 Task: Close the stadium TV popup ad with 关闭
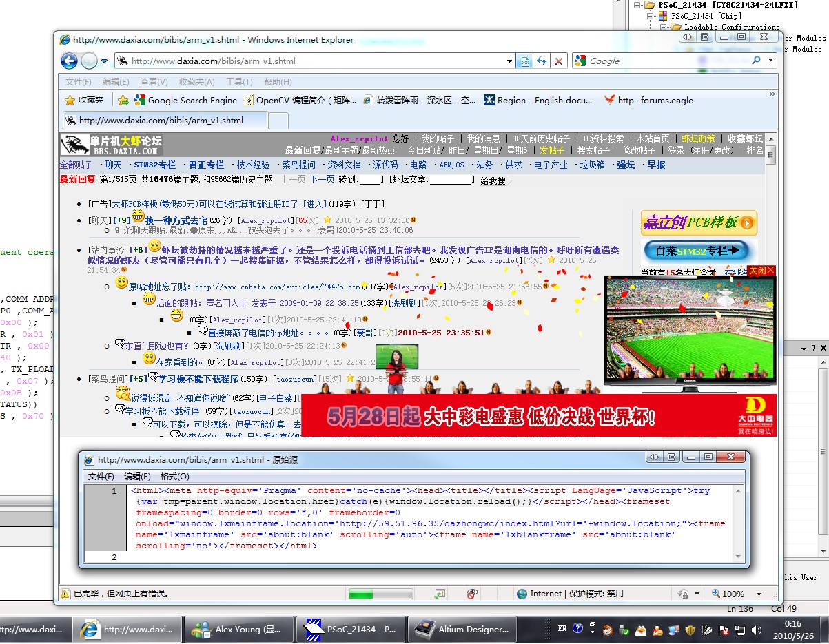[761, 271]
